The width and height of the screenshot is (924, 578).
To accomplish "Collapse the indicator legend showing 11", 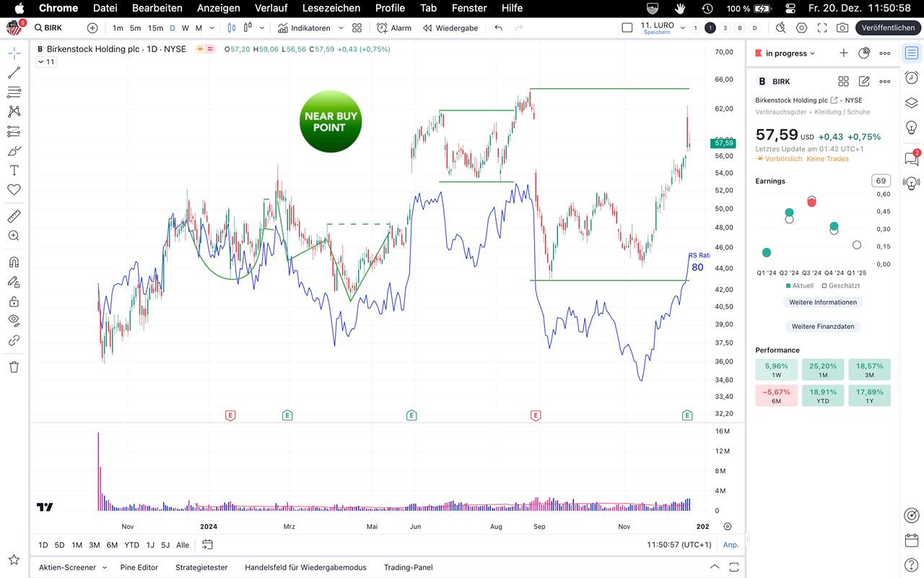I will 45,62.
